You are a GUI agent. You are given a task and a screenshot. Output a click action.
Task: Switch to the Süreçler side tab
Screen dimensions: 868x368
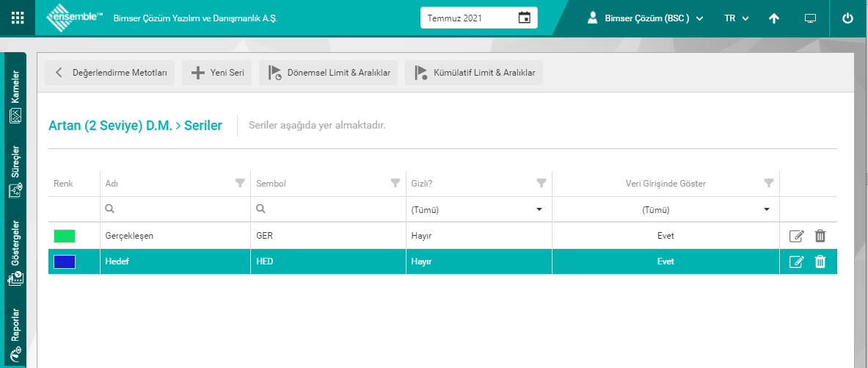click(x=15, y=172)
